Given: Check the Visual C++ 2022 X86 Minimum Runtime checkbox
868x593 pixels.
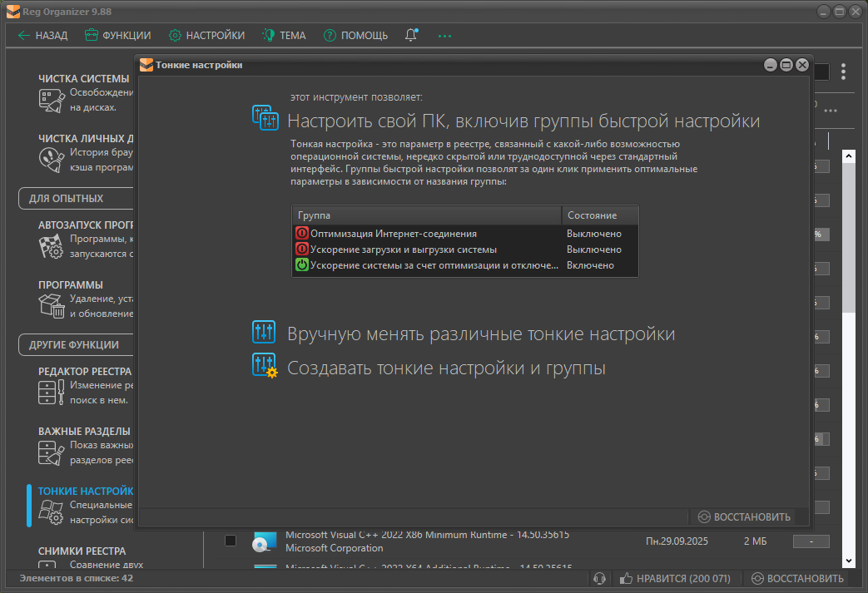Looking at the screenshot, I should (x=231, y=541).
